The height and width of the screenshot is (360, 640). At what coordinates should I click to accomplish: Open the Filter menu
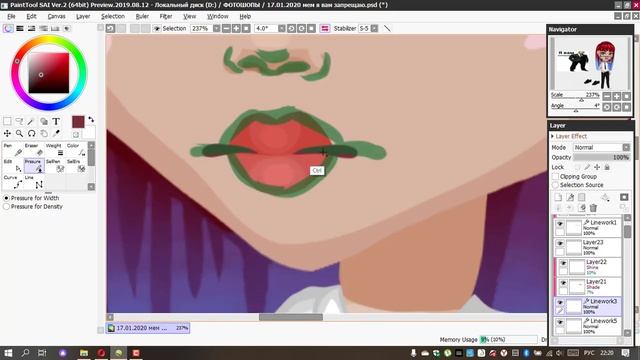[x=166, y=16]
